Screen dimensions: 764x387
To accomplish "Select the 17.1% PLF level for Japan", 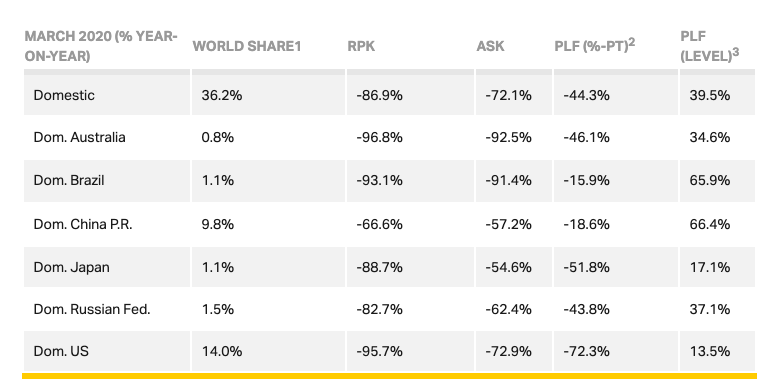I will pos(709,267).
